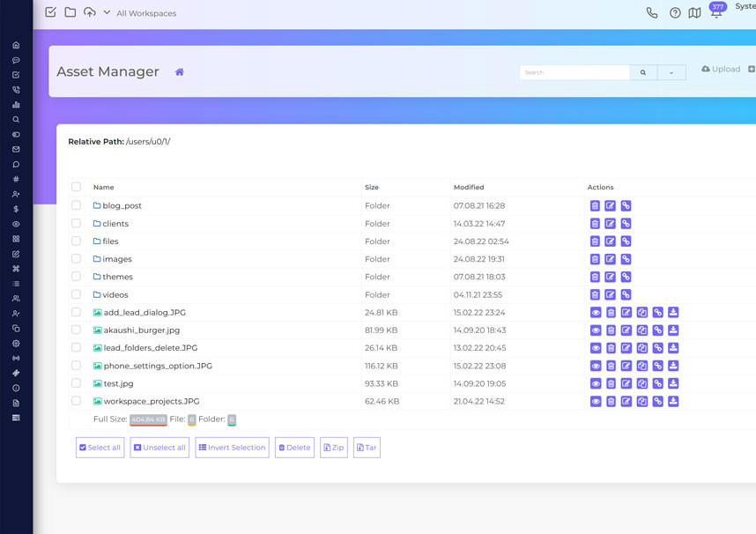Tick the checkbox for test.jpg
756x534 pixels.
(x=76, y=383)
